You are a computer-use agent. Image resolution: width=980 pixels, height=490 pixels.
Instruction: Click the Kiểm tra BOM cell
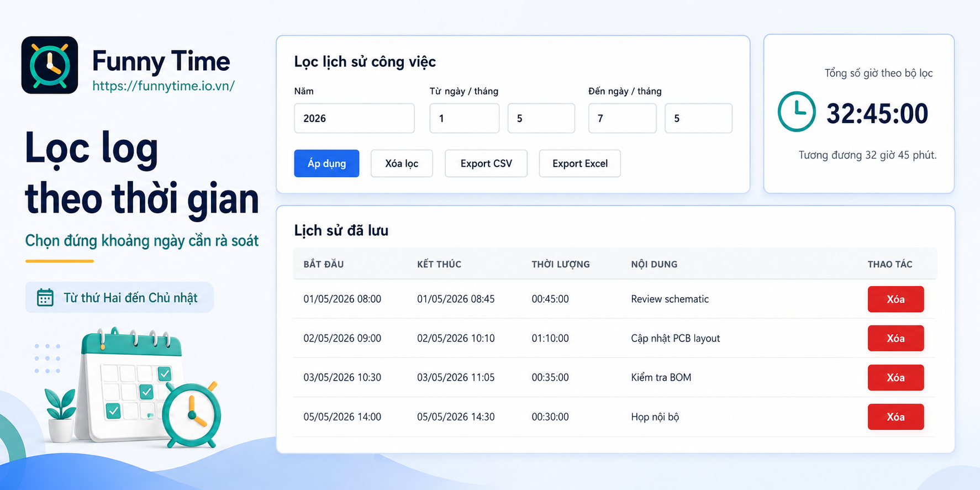click(661, 377)
